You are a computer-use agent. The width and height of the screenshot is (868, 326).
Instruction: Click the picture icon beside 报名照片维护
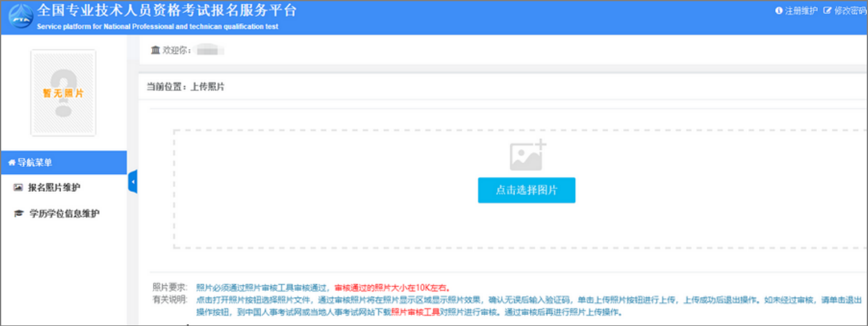pos(18,188)
